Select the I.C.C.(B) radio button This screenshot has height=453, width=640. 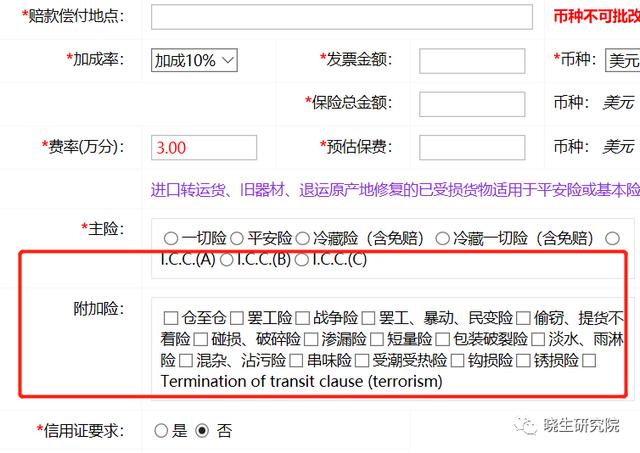(227, 260)
